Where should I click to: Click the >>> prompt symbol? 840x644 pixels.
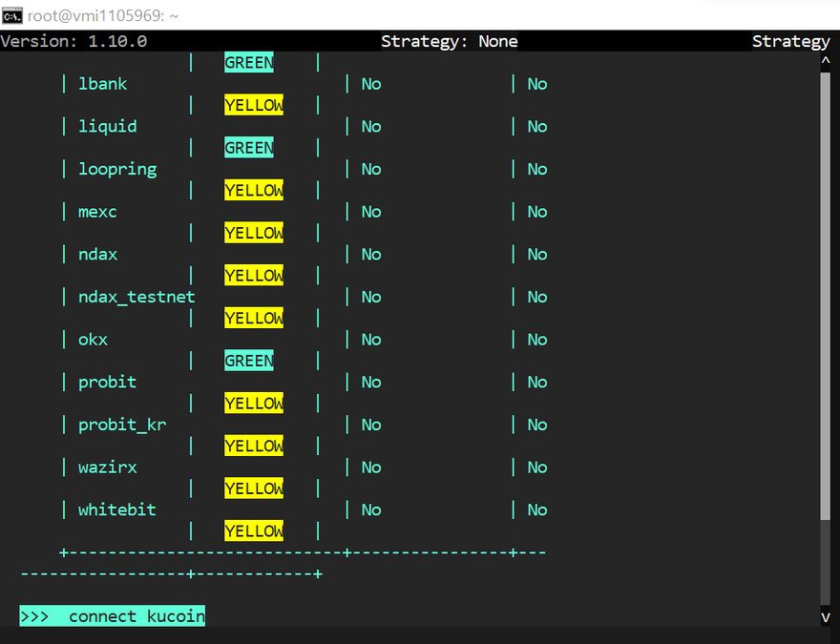(x=34, y=616)
